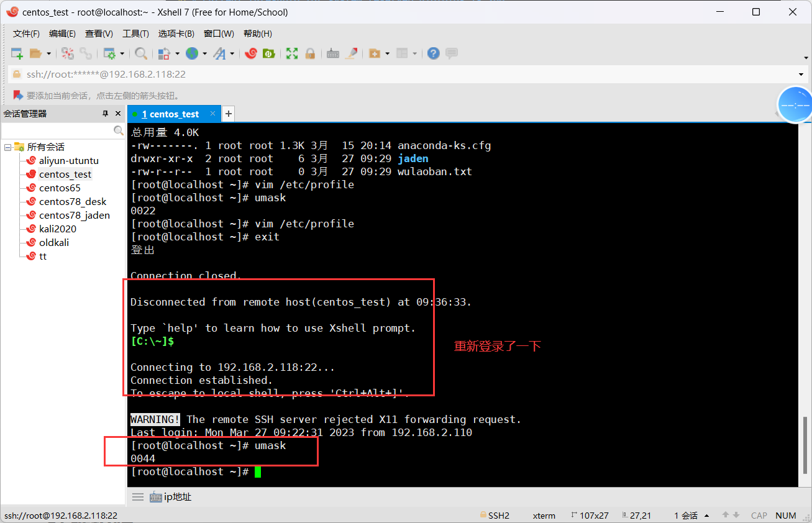
Task: Open the virtual keyboard icon
Action: tap(333, 54)
